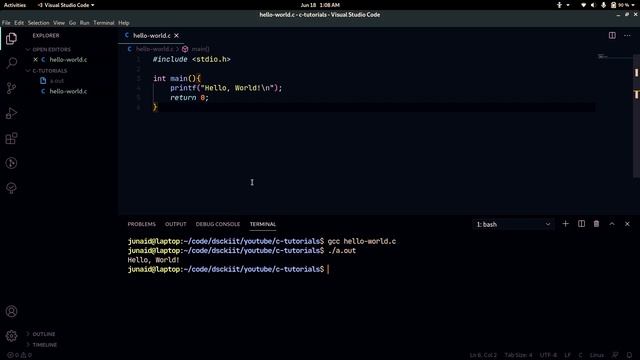
Task: Select hello-world.c in Open Editors
Action: point(68,60)
